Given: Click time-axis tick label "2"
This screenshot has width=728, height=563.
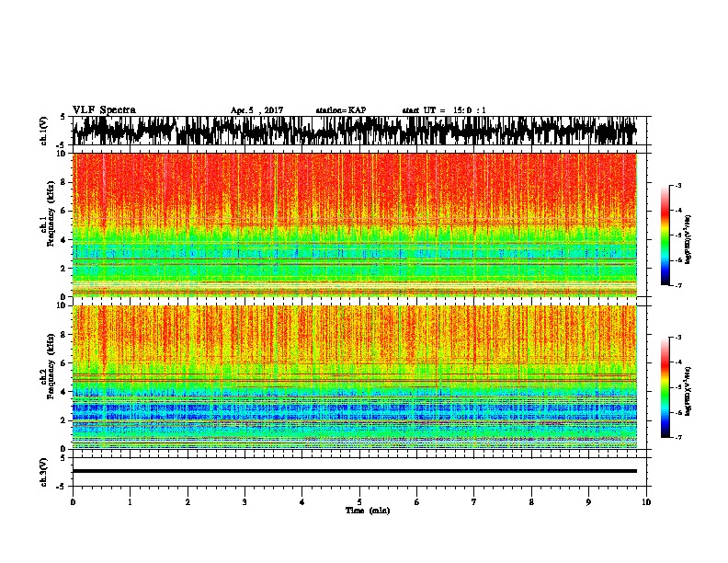Looking at the screenshot, I should (188, 501).
